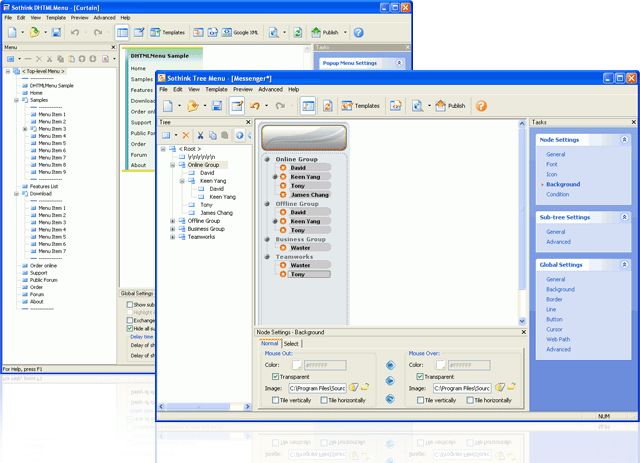This screenshot has height=463, width=640.
Task: Collapse the Online Group tree node
Action: point(174,164)
